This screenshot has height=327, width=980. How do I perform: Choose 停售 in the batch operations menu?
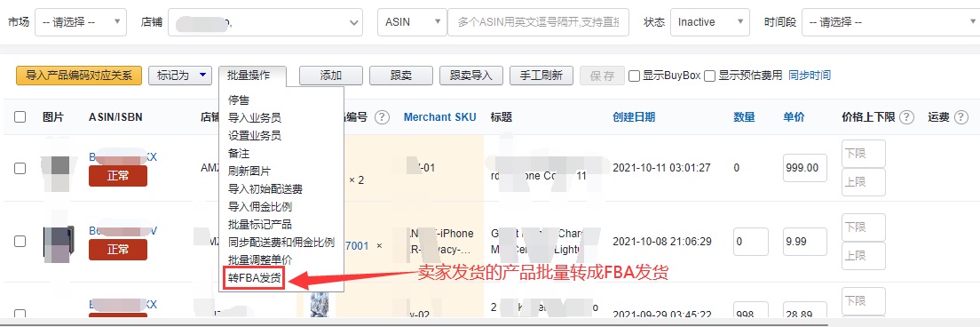(238, 100)
